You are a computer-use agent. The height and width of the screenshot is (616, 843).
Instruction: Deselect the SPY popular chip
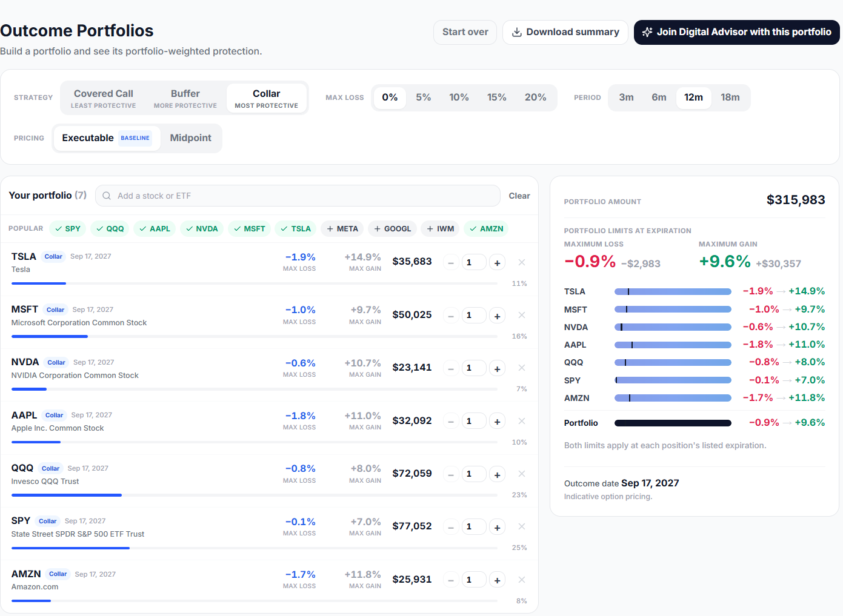(68, 229)
